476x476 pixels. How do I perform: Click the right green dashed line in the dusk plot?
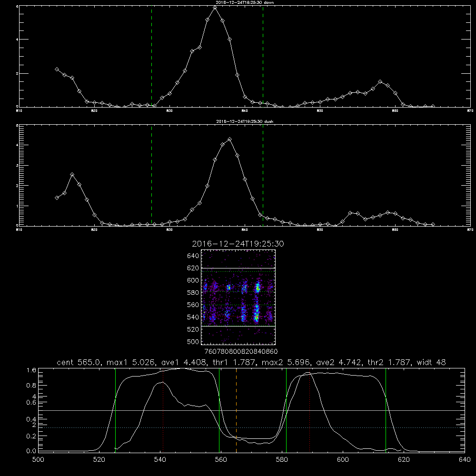point(263,175)
